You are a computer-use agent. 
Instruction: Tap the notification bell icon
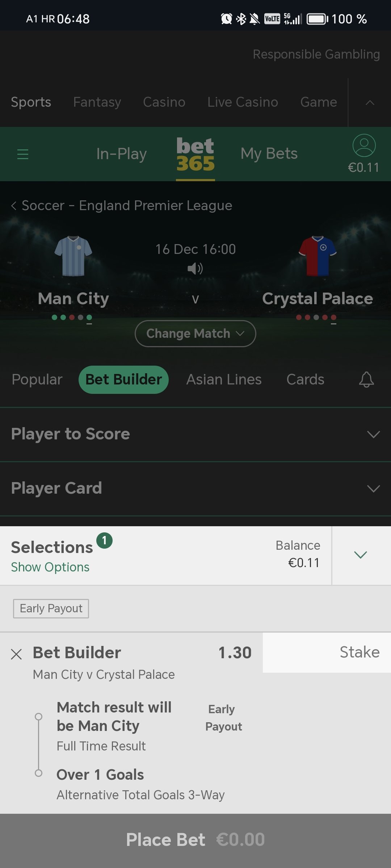366,379
